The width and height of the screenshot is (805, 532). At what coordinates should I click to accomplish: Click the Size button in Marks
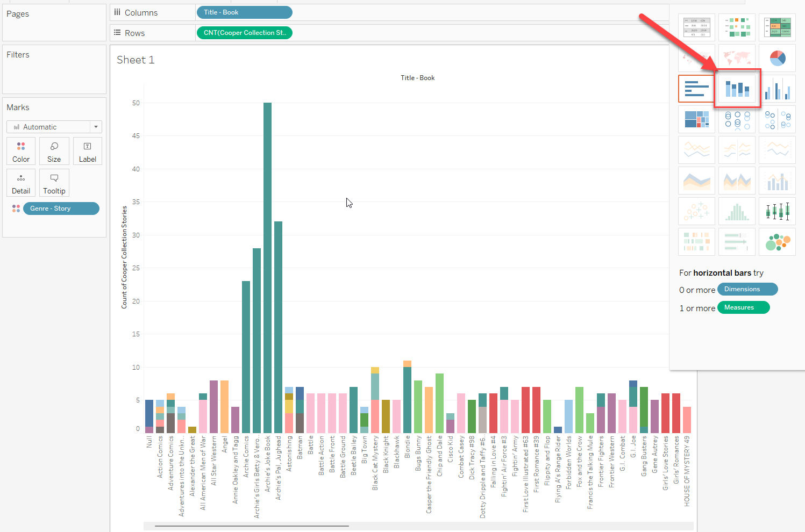coord(54,151)
